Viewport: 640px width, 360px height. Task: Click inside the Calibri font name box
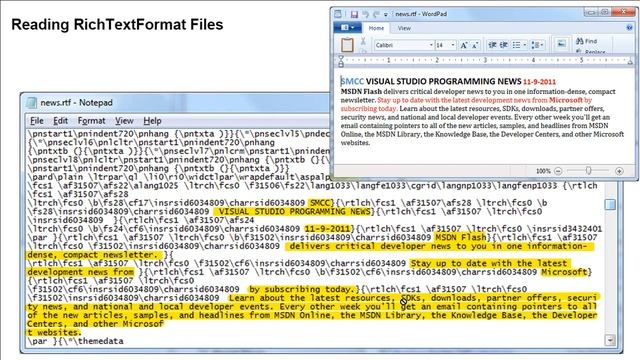401,45
